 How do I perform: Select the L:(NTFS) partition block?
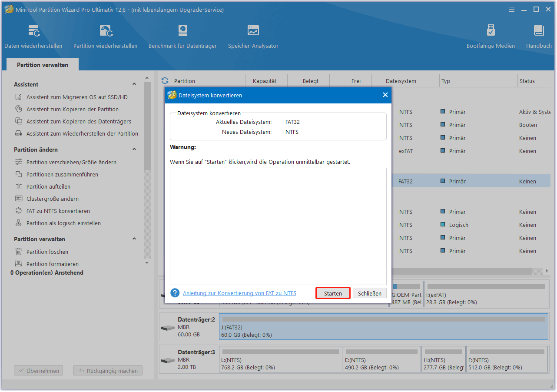point(281,359)
